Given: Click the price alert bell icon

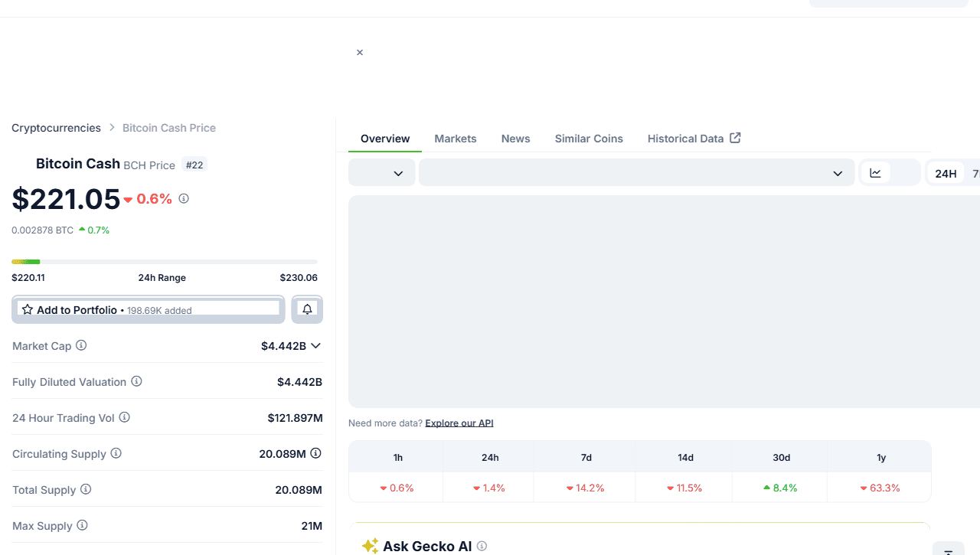Looking at the screenshot, I should [x=307, y=309].
